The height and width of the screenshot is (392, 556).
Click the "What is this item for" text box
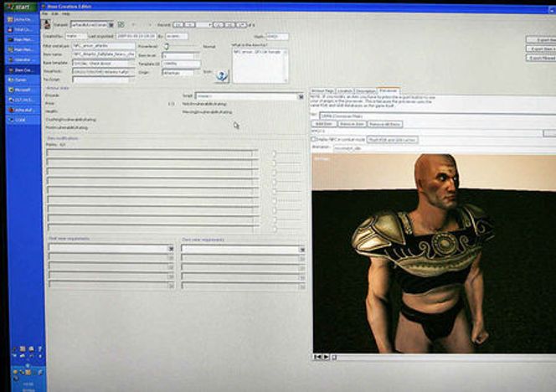[260, 66]
